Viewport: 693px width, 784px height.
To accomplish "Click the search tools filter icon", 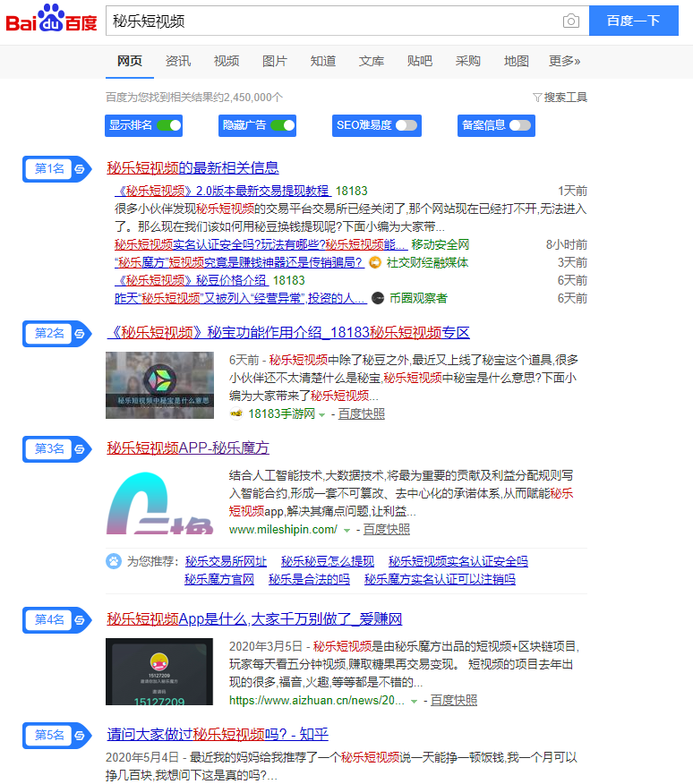I will pyautogui.click(x=537, y=98).
